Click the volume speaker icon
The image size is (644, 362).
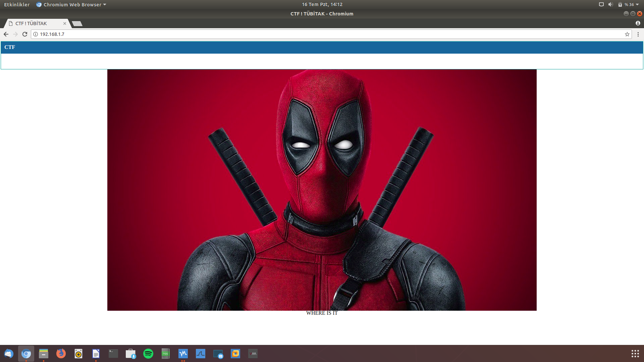[610, 4]
